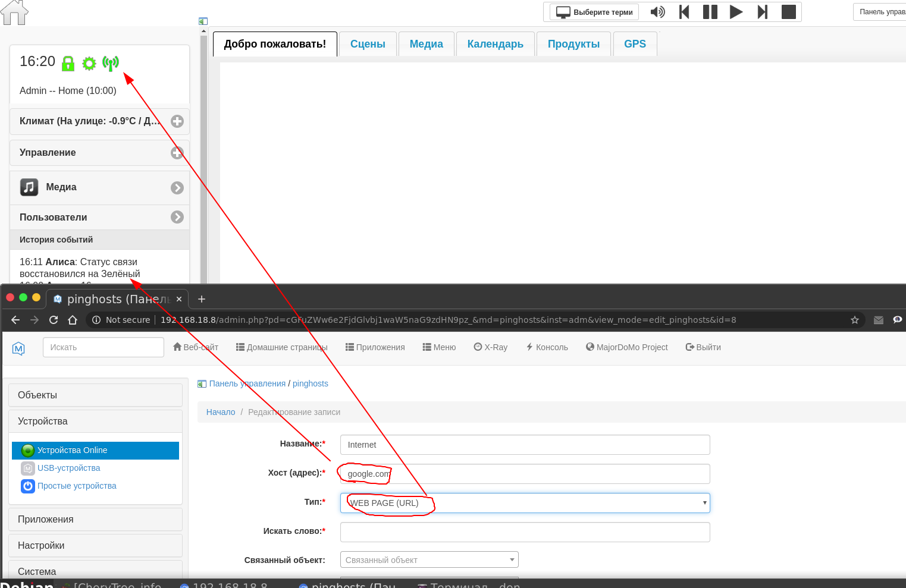Screen dimensions: 906x588
Task: Bookmark this page with the star icon
Action: 855,320
